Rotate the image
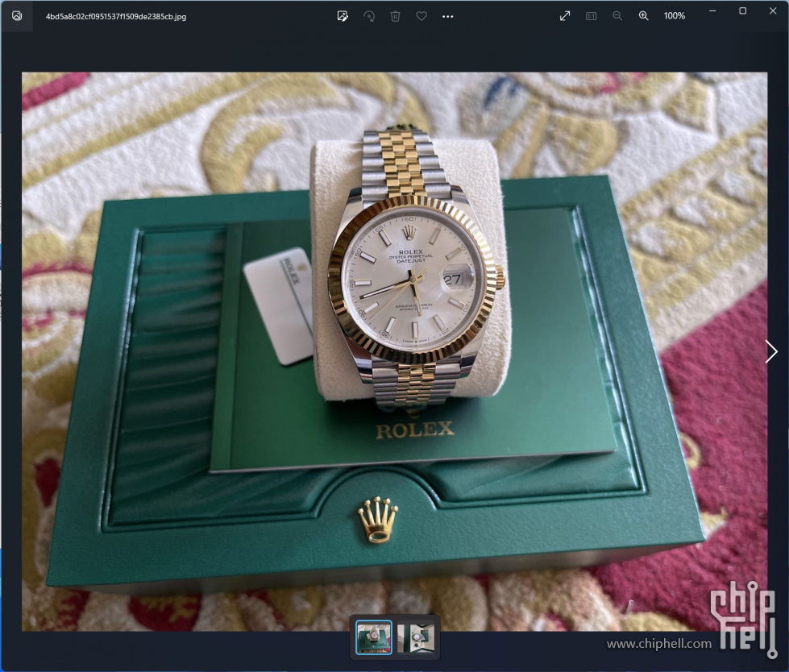 [369, 16]
